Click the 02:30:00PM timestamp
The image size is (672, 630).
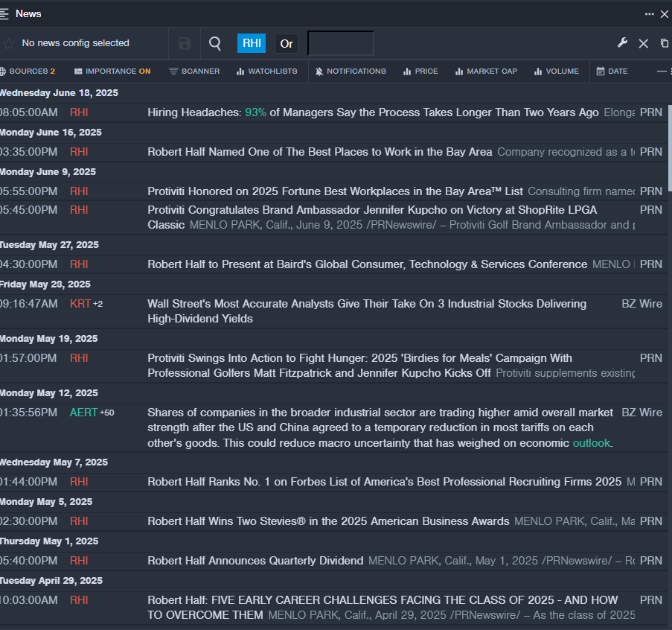[28, 521]
